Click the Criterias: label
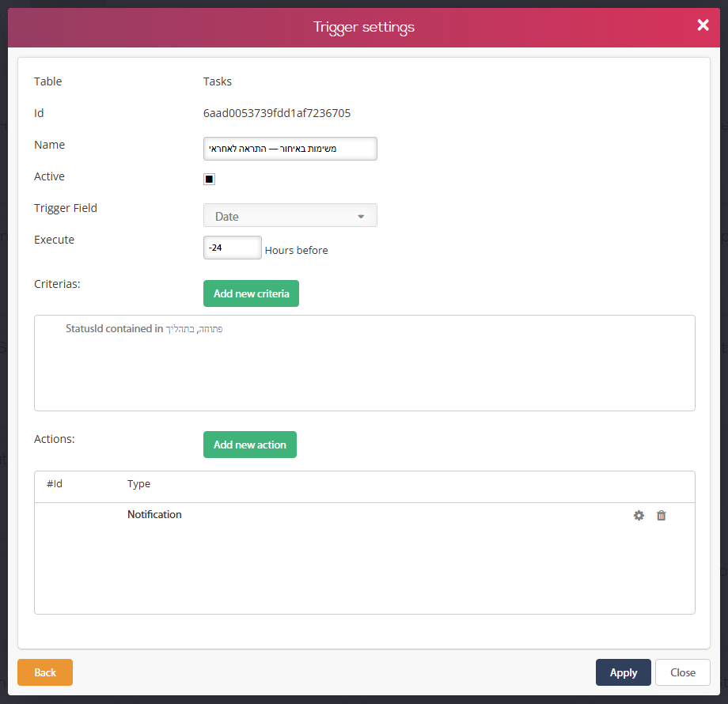 point(57,284)
